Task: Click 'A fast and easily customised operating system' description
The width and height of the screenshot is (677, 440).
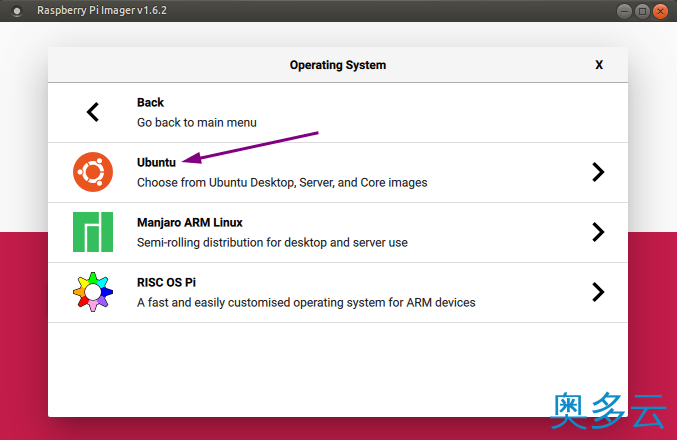Action: pyautogui.click(x=306, y=303)
